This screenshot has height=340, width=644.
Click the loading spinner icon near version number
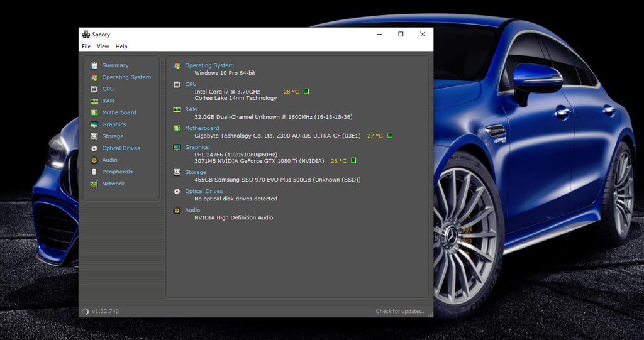point(86,312)
